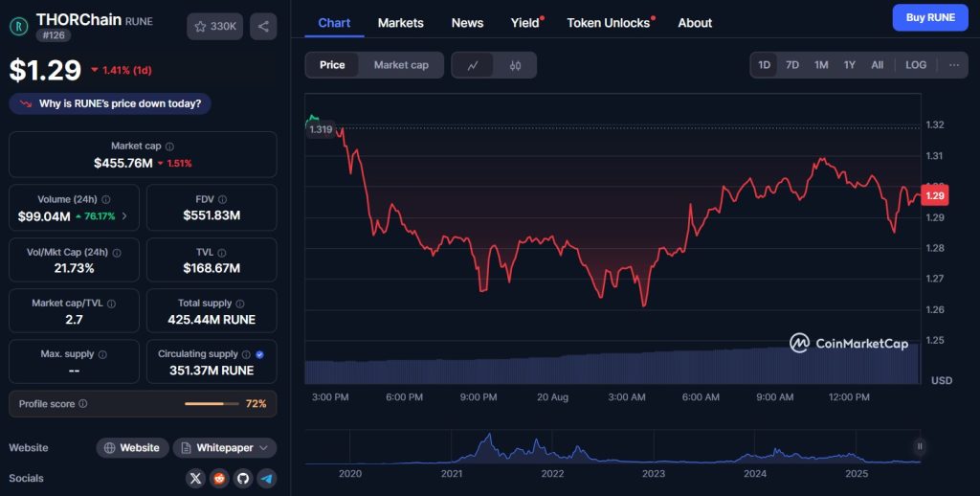The width and height of the screenshot is (980, 496).
Task: Switch to line chart view icon
Action: tap(473, 65)
